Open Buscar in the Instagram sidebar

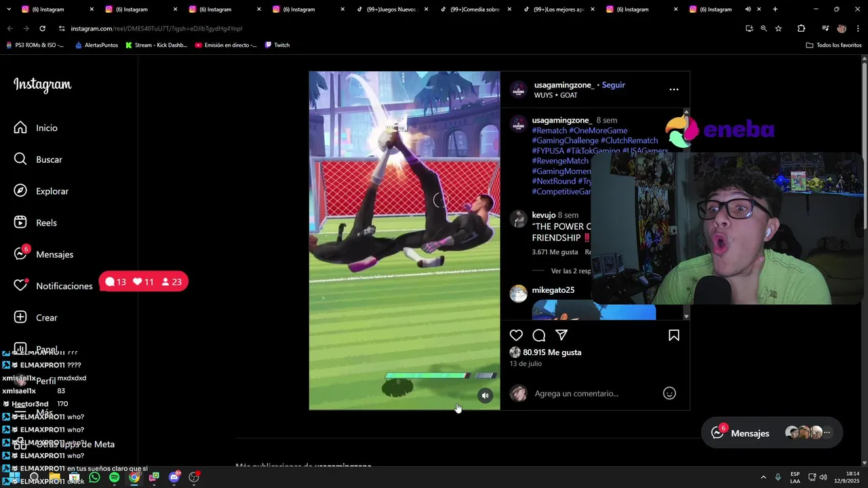[38, 159]
